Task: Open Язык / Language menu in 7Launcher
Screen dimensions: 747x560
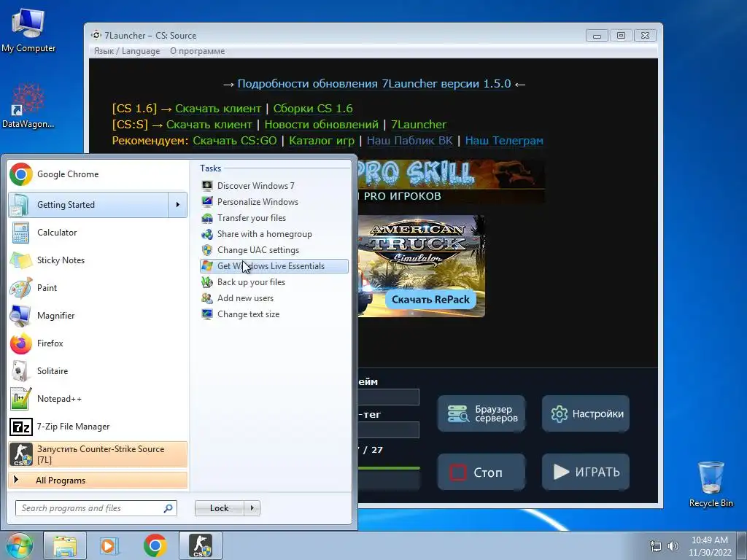Action: click(127, 51)
